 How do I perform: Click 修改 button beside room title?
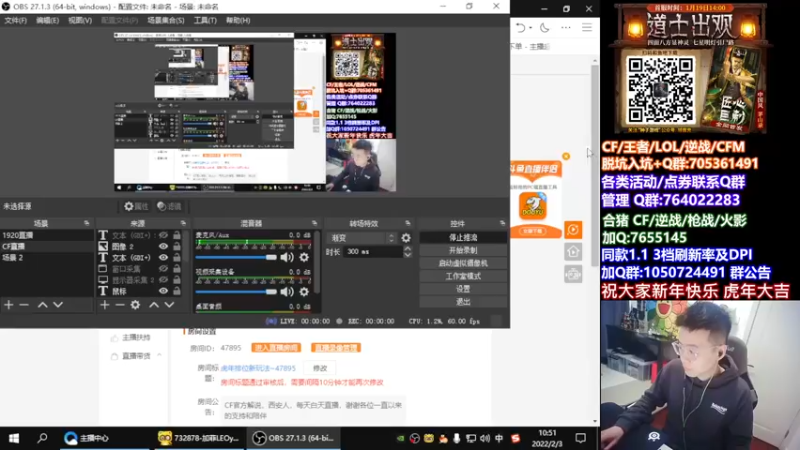coord(320,368)
